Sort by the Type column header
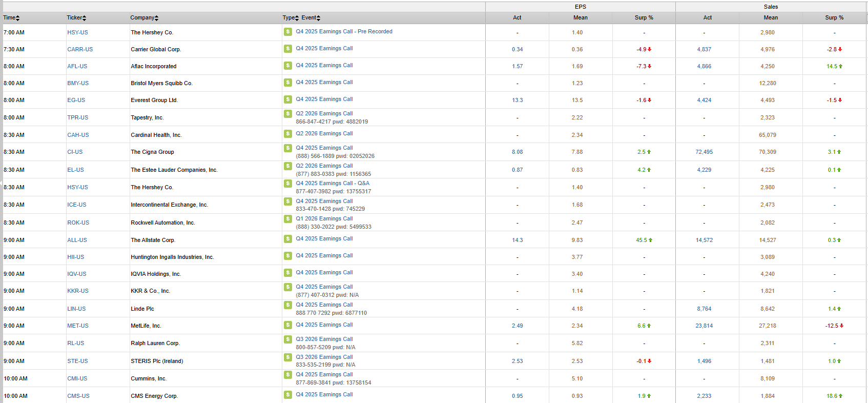This screenshot has width=868, height=403. pyautogui.click(x=290, y=18)
